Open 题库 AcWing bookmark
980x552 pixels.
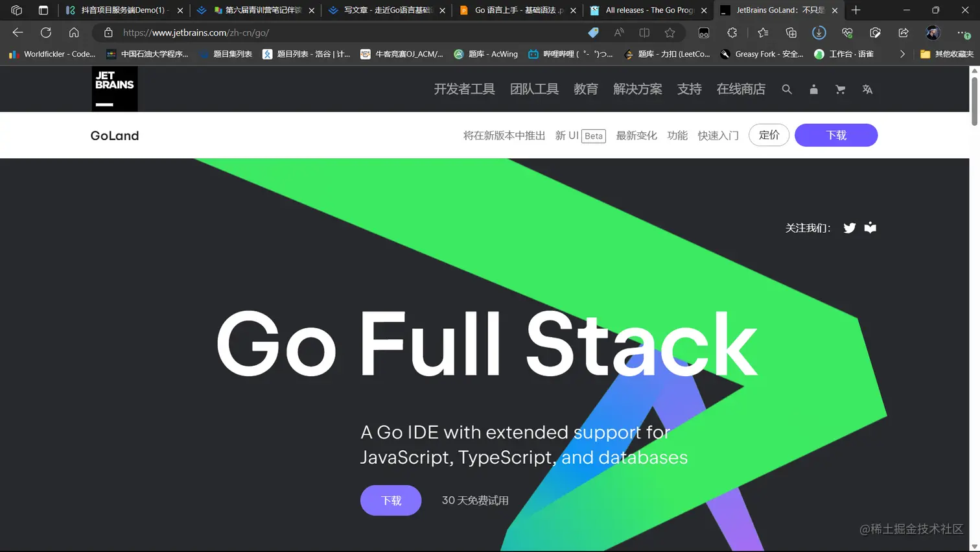pos(486,54)
